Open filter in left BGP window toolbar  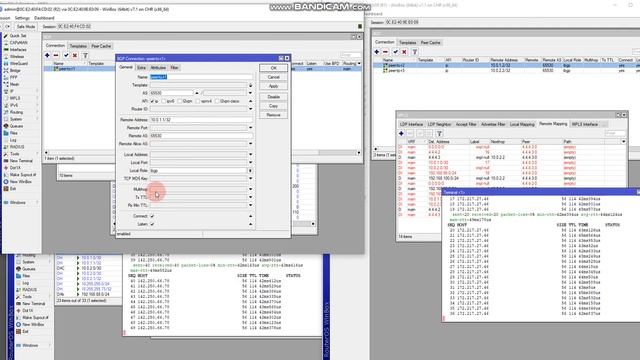85,55
